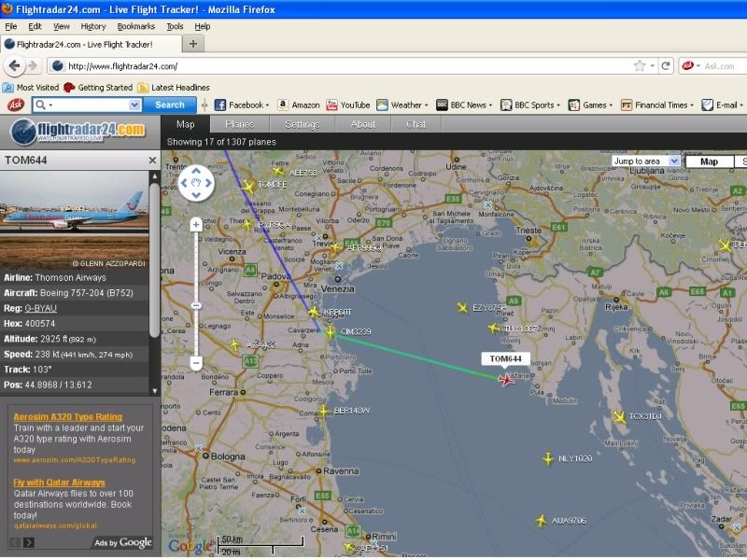
Task: Click the Flightradar24.com browser tab
Action: 91,44
